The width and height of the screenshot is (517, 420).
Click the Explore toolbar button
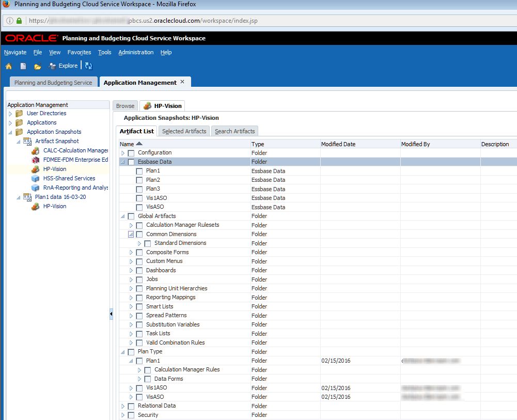(x=63, y=66)
